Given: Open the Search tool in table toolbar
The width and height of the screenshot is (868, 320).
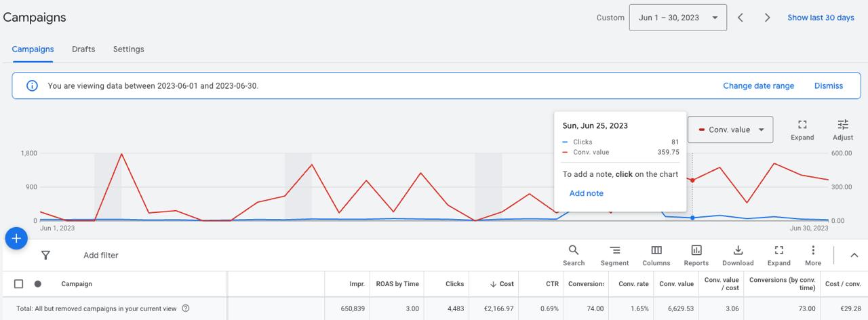Looking at the screenshot, I should 573,255.
